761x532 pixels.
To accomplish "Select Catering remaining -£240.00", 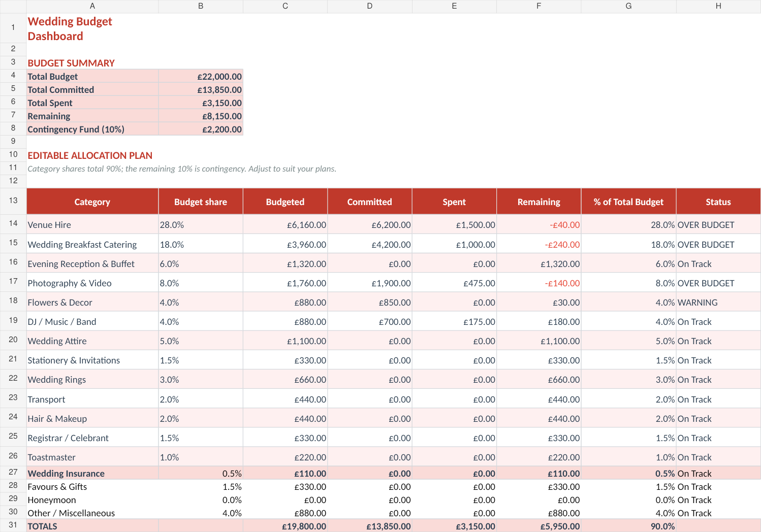I will click(538, 244).
